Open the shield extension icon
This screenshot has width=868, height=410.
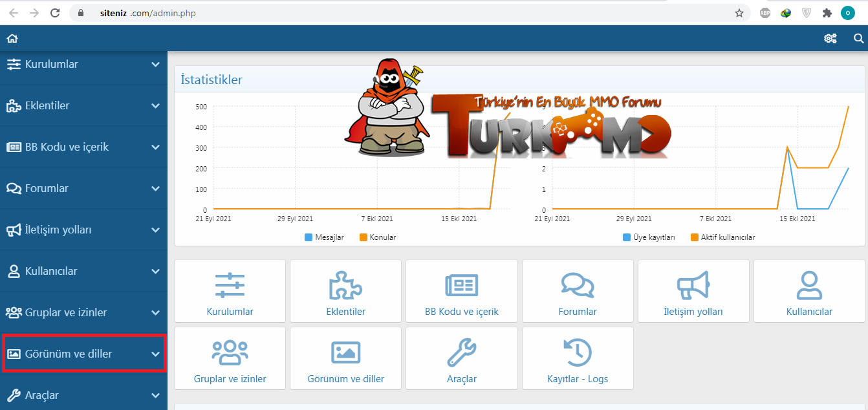[806, 13]
